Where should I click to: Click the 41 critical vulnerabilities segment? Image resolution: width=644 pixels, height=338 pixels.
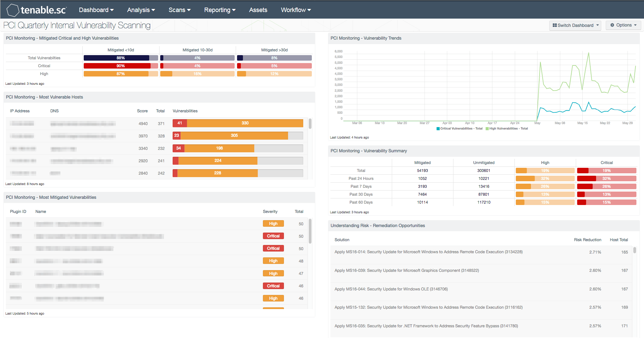click(180, 123)
